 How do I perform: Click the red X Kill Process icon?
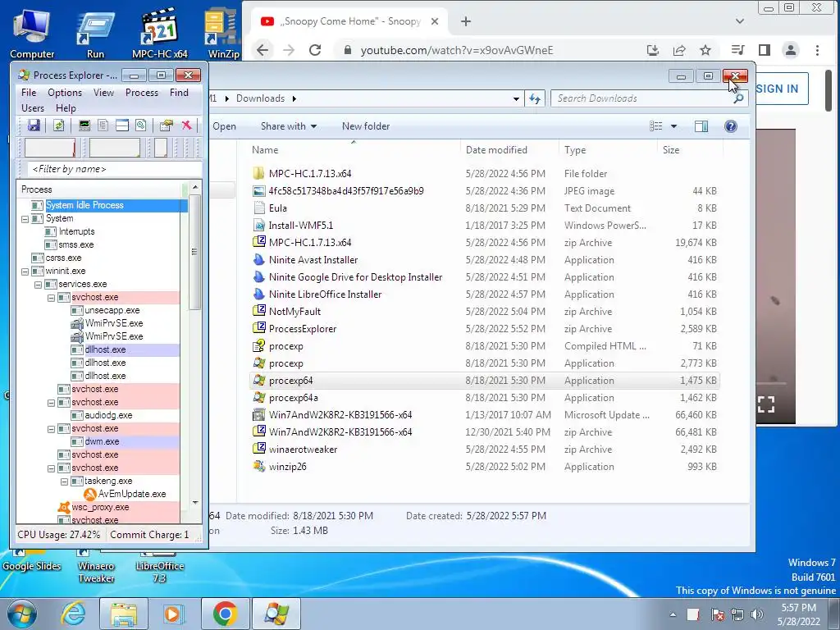186,126
